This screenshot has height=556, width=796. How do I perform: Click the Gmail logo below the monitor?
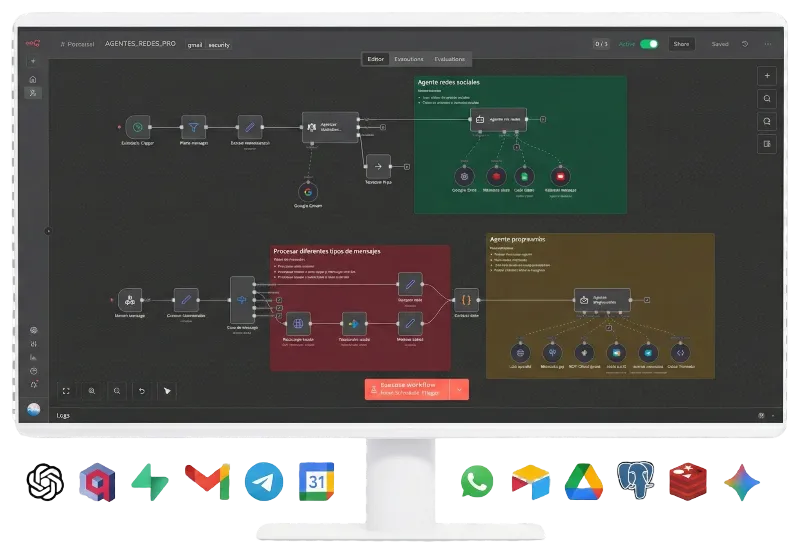(x=207, y=482)
